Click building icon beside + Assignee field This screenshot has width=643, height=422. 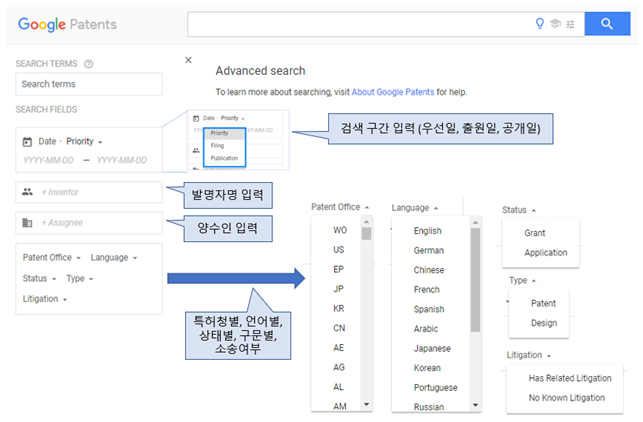tap(28, 223)
